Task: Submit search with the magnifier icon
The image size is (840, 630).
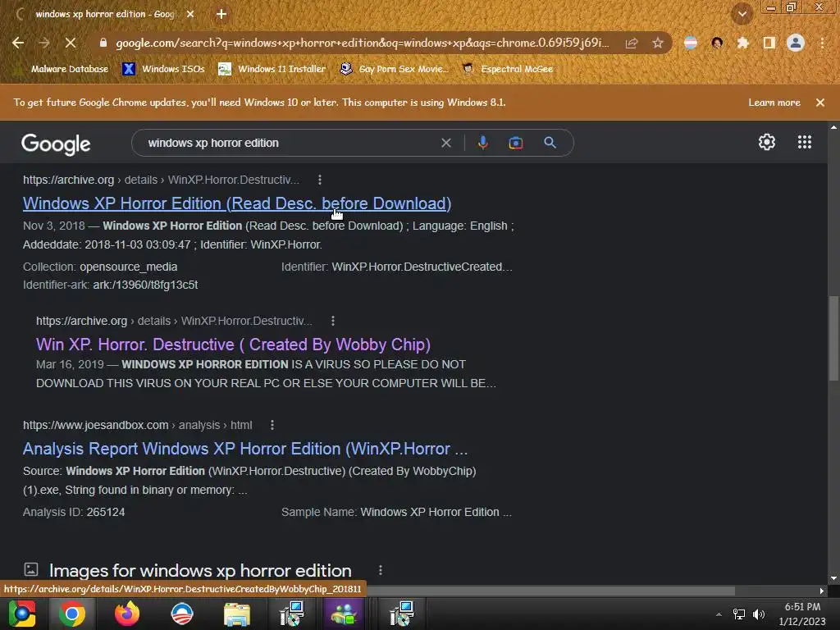Action: (x=550, y=143)
